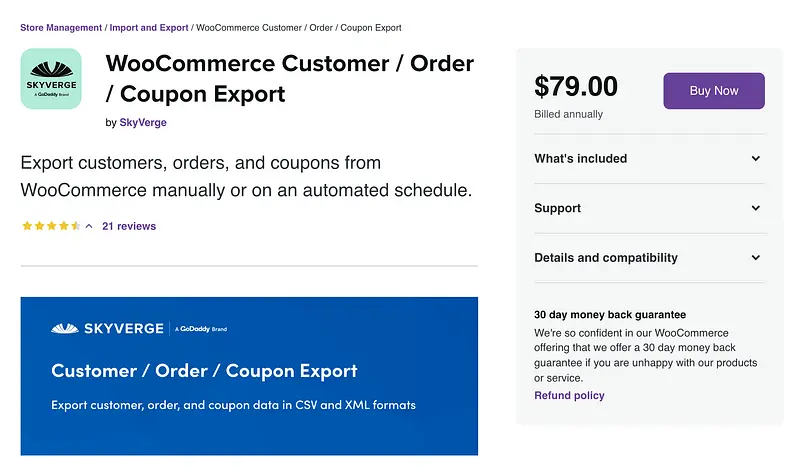Open the Store Management breadcrumb

click(x=61, y=28)
